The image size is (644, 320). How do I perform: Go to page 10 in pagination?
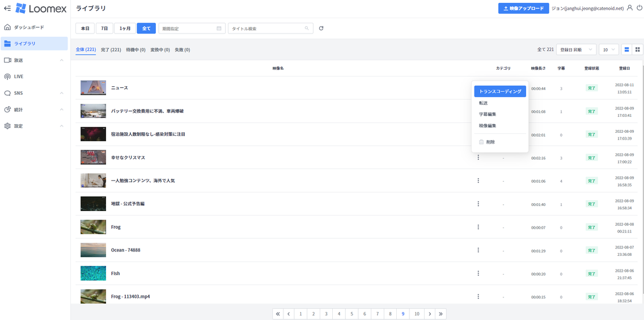click(417, 314)
